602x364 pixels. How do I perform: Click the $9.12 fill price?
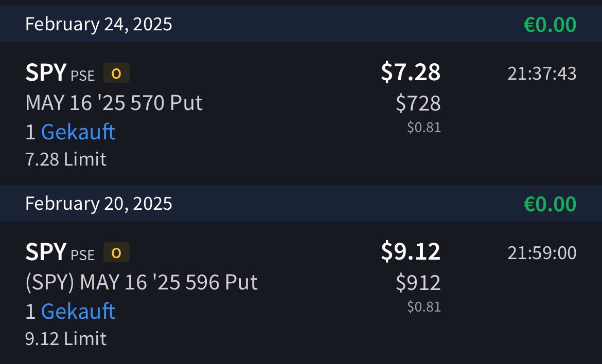pyautogui.click(x=411, y=251)
